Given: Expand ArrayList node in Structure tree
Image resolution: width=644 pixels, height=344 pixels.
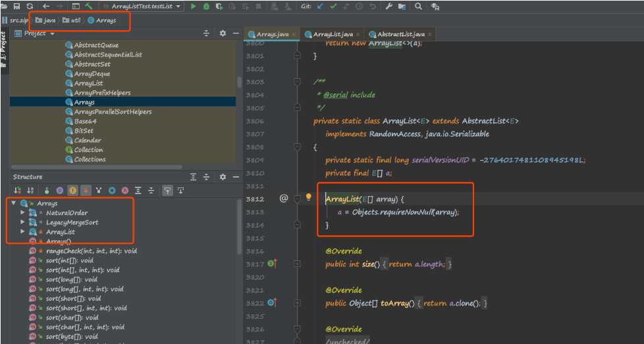Looking at the screenshot, I should [x=22, y=232].
